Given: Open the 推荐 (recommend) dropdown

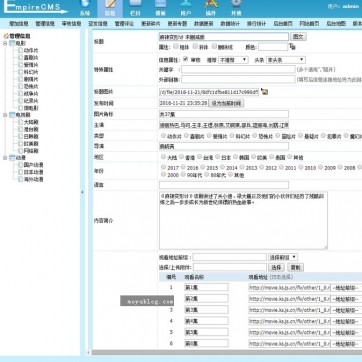Looking at the screenshot, I should (x=233, y=60).
